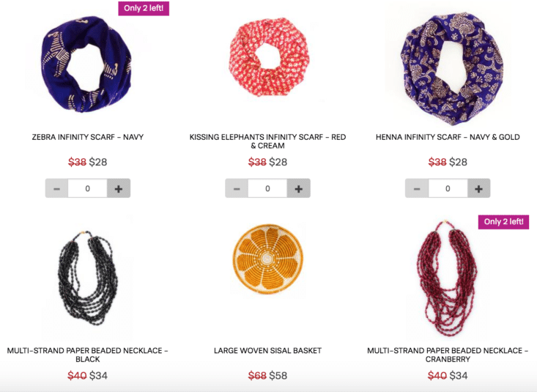Open Kissing Elephants Infinity Scarf title link
Viewport: 537px width, 392px height.
coord(267,141)
